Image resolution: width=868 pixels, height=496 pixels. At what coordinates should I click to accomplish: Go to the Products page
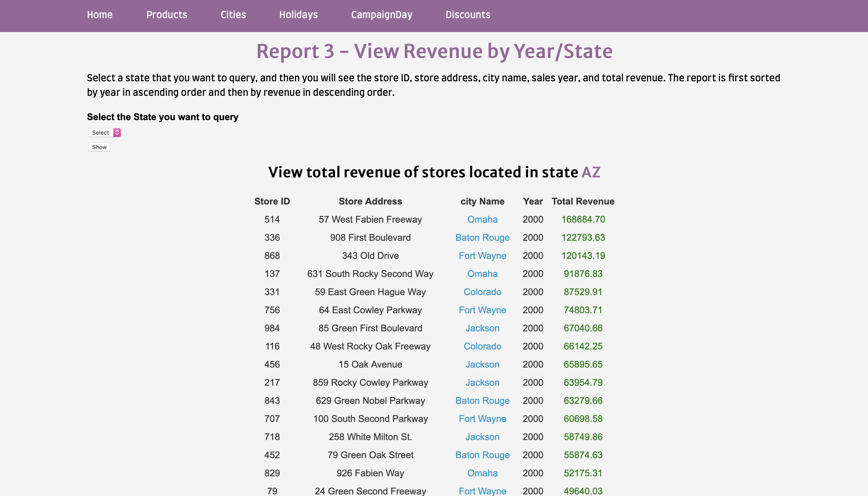coord(166,15)
